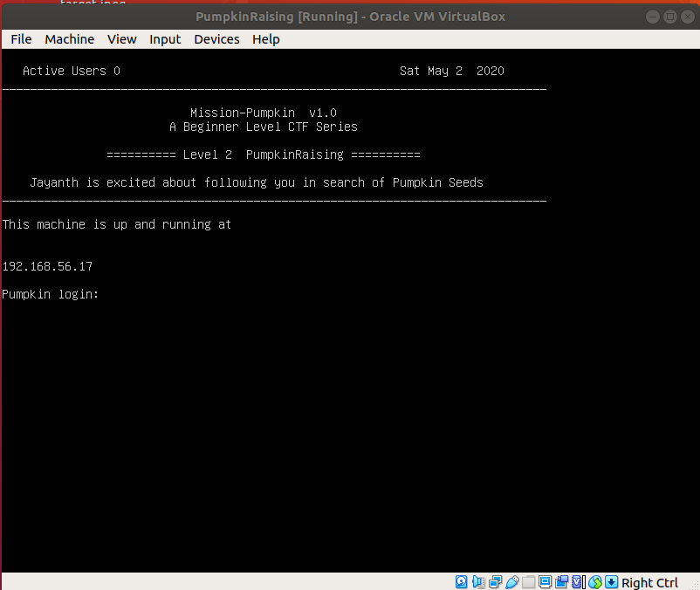Image resolution: width=700 pixels, height=590 pixels.
Task: Open the Devices menu
Action: click(x=217, y=39)
